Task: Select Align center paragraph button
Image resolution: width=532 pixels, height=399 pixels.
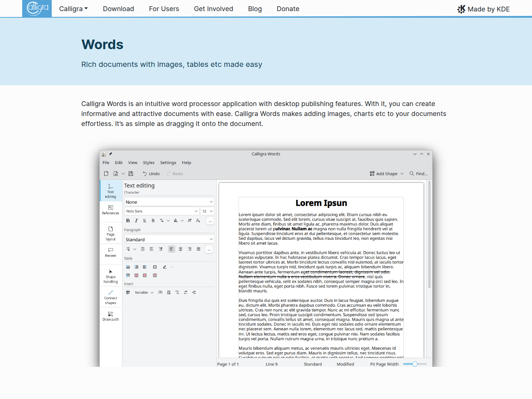Action: pyautogui.click(x=181, y=249)
